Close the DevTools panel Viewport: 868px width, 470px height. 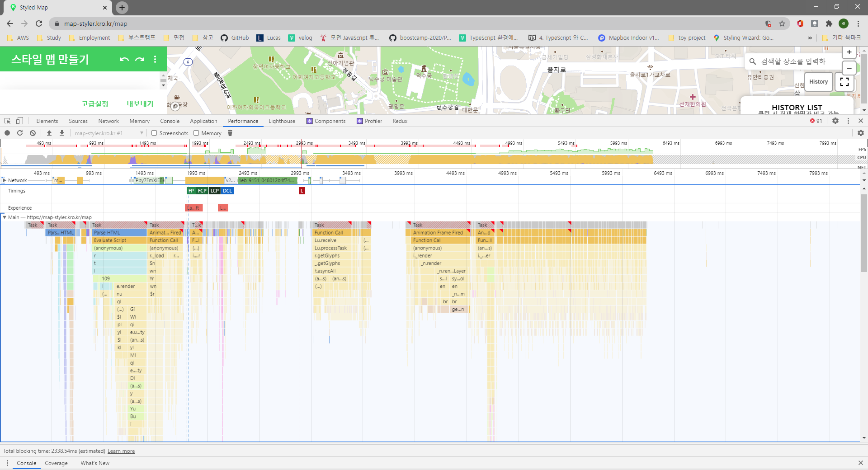tap(861, 121)
